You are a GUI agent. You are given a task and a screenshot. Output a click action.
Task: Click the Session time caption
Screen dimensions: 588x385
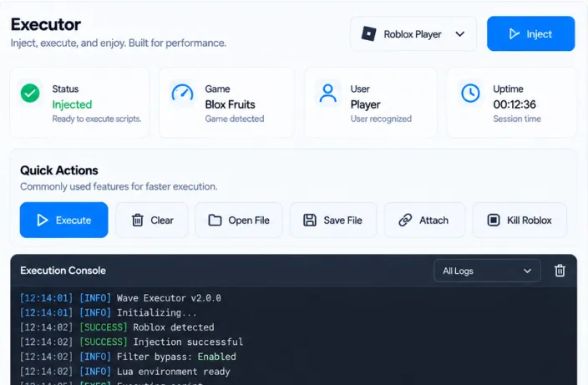[x=517, y=119]
